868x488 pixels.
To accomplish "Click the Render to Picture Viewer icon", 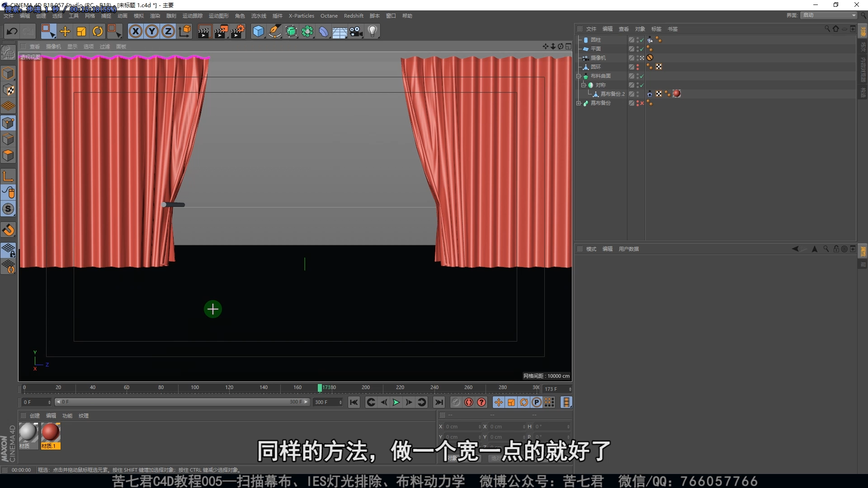I will (221, 31).
